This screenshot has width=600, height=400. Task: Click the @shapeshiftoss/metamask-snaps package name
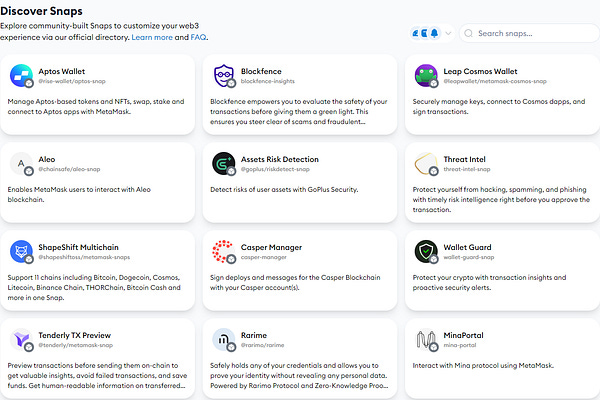tap(84, 257)
